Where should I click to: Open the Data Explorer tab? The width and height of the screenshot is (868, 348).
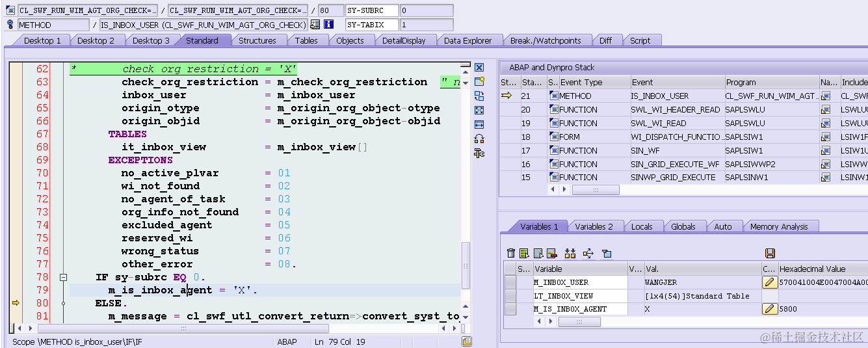click(468, 40)
